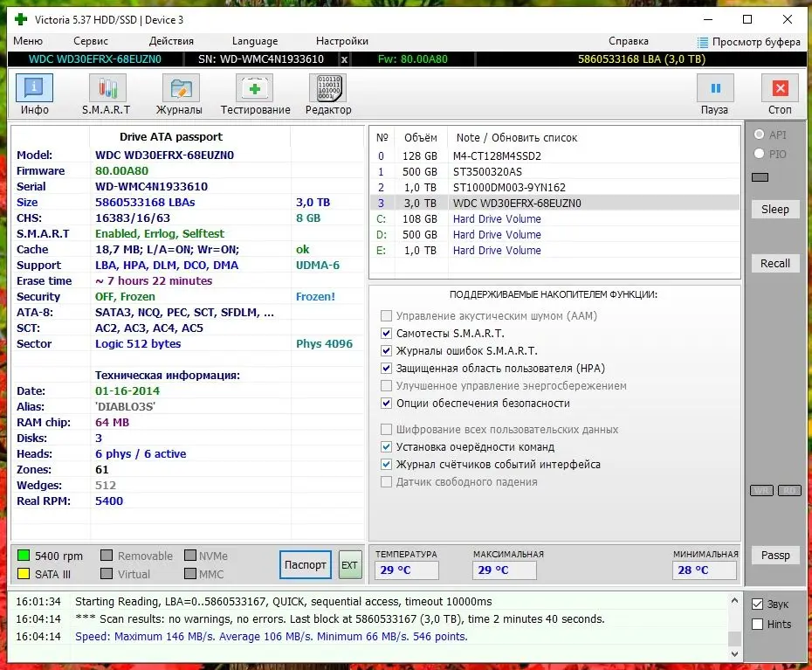Image resolution: width=812 pixels, height=670 pixels.
Task: Click the green cross Victoria app icon
Action: 21,20
